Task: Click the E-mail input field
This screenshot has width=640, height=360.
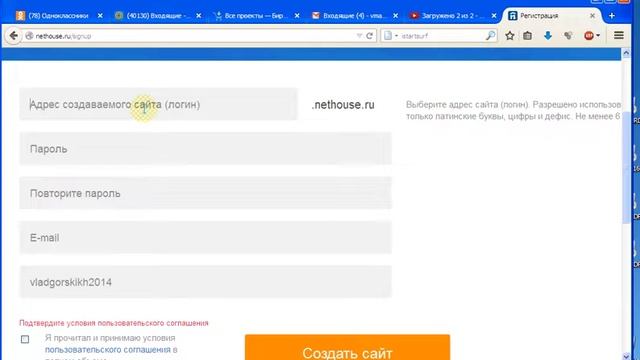Action: click(205, 238)
